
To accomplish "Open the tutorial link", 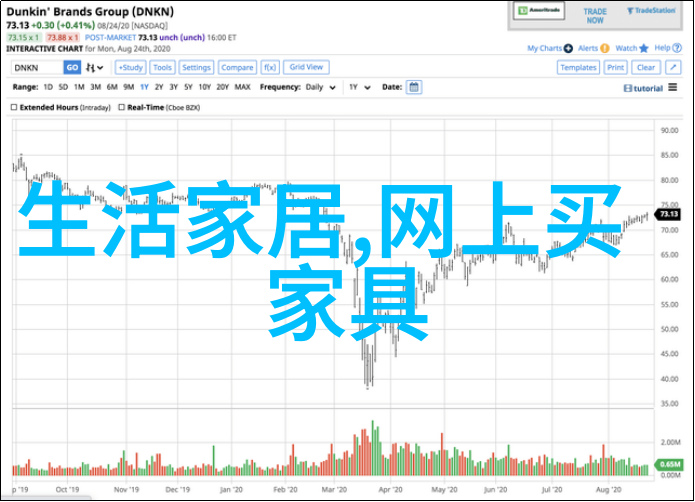I will point(643,88).
